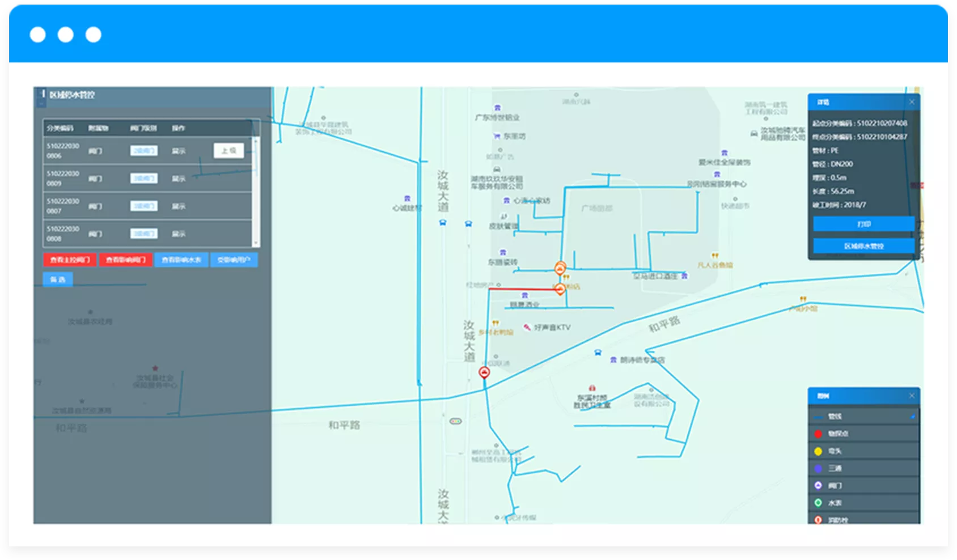Click valve level tag in row 5102220300809
The width and height of the screenshot is (957, 560).
(x=144, y=179)
